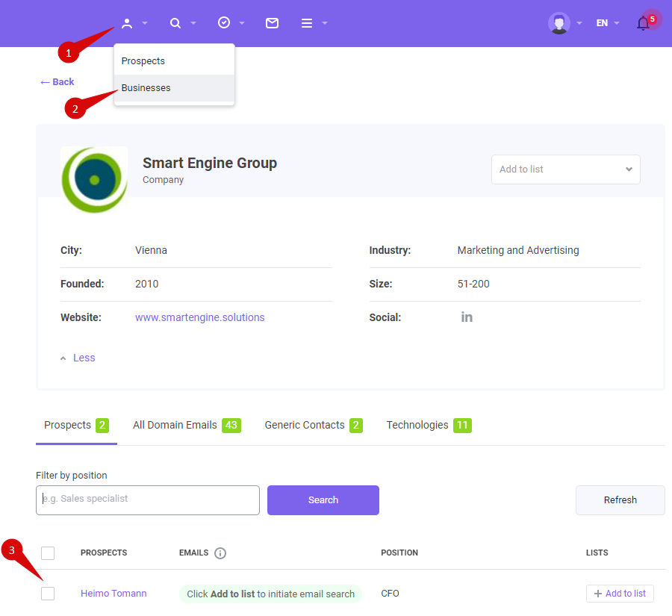Switch to the Technologies tab
The image size is (672, 616).
click(429, 426)
